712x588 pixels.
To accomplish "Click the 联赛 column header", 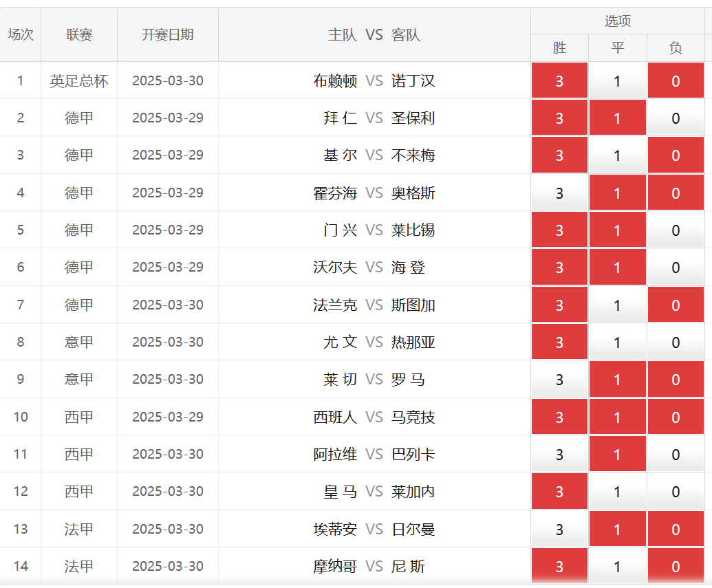I will (79, 35).
